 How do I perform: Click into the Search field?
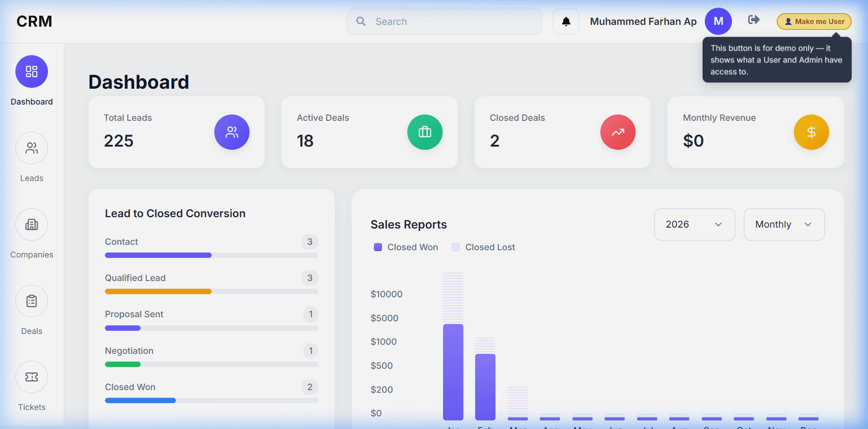coord(444,21)
